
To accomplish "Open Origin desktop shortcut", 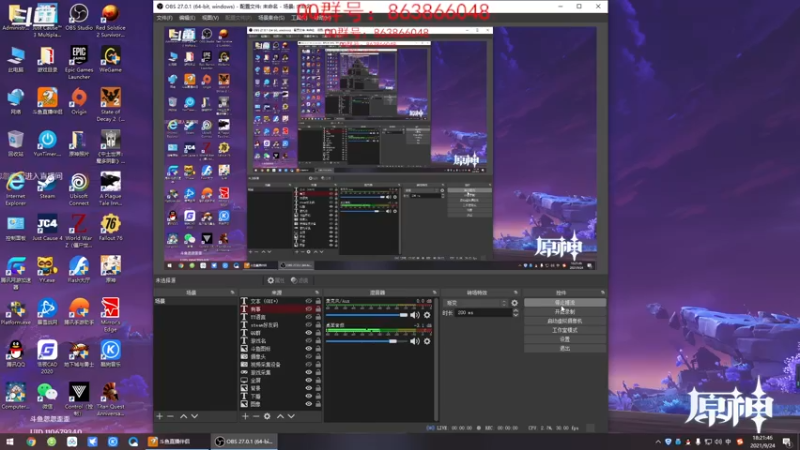I will (x=79, y=101).
